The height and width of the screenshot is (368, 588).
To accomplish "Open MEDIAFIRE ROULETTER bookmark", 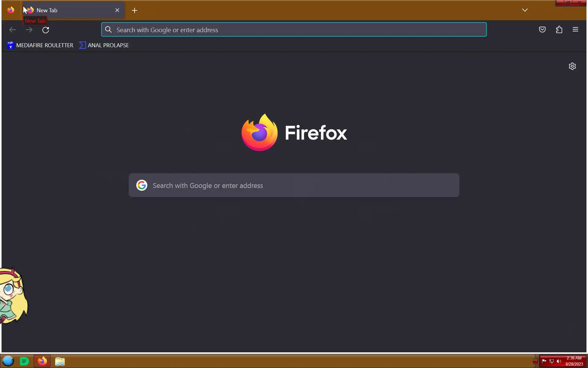I will [x=40, y=45].
